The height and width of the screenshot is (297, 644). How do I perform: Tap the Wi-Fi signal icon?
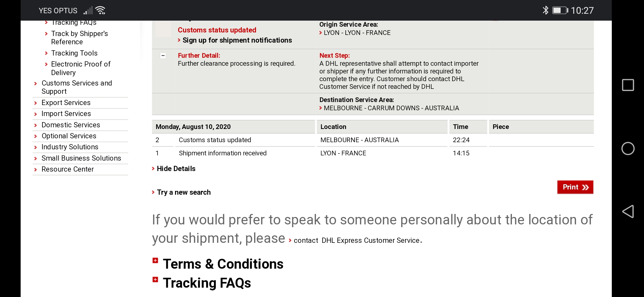tap(100, 10)
